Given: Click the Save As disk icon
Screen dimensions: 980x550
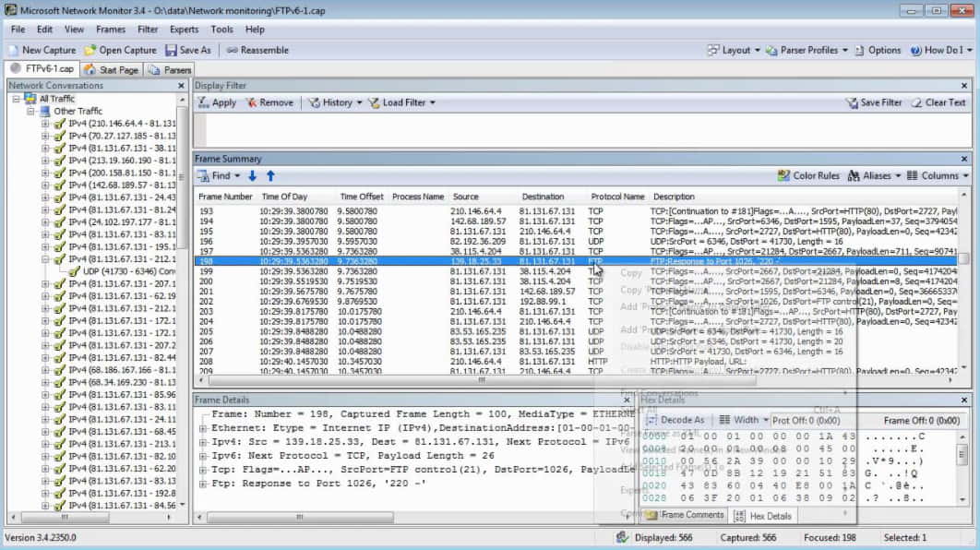Looking at the screenshot, I should (x=171, y=50).
